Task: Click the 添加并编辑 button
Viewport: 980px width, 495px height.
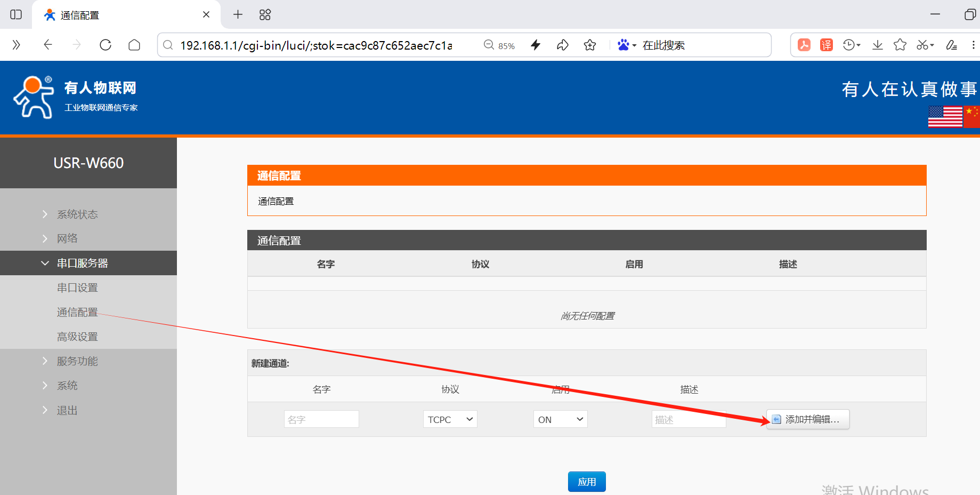Action: point(808,419)
